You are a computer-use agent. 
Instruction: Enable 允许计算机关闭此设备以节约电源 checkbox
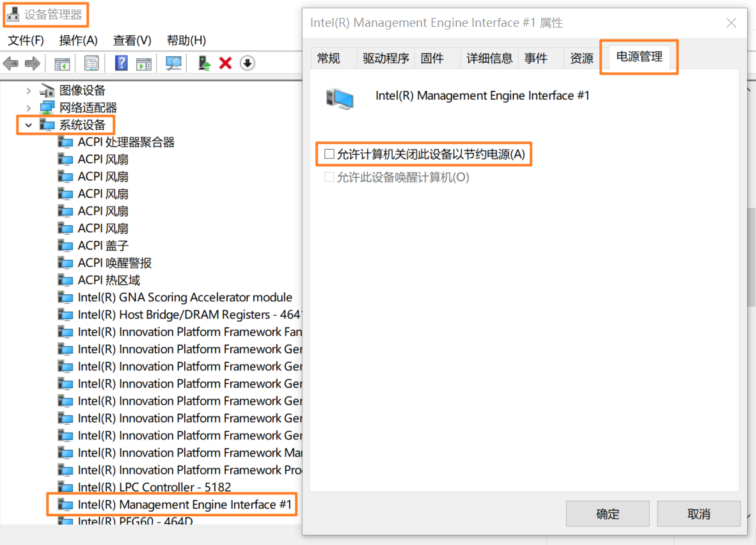[x=329, y=154]
